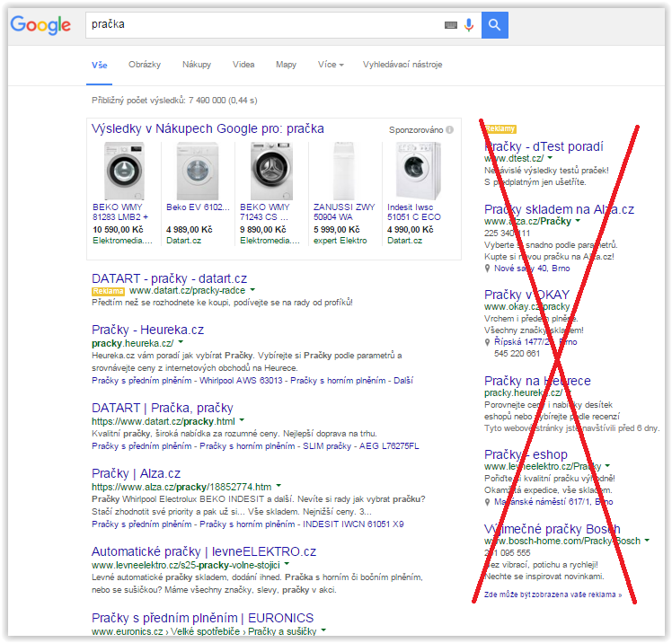This screenshot has height=643, width=672.
Task: Click the Google logo
Action: click(40, 25)
